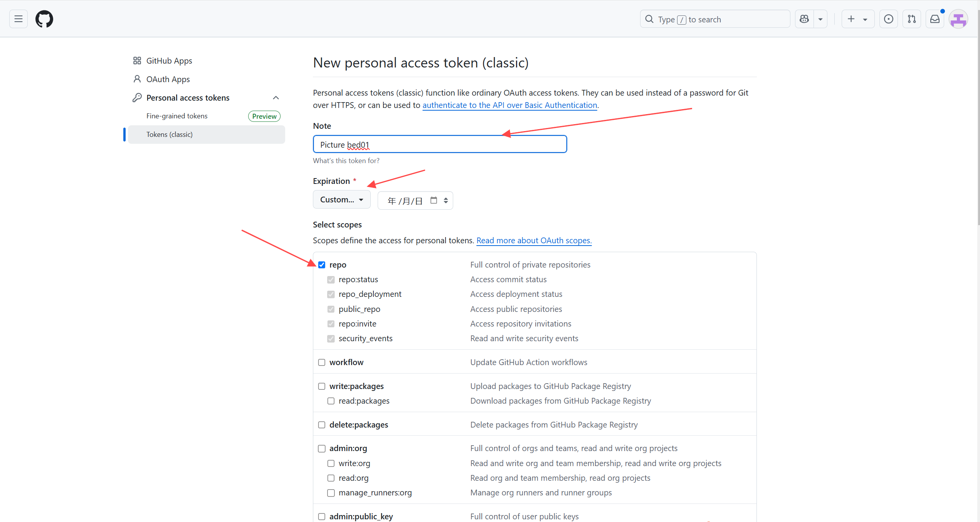
Task: Uncheck the repo scope checkbox
Action: (322, 265)
